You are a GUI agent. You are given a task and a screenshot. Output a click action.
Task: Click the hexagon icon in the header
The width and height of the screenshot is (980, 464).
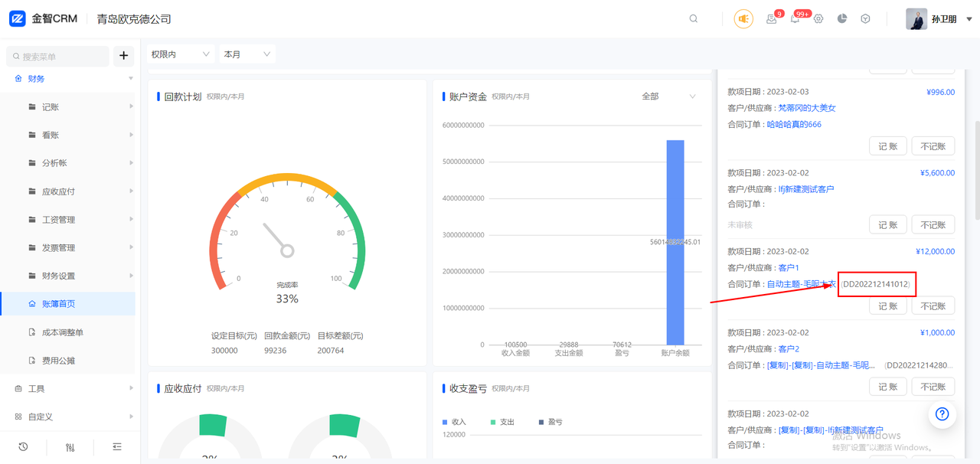pos(865,19)
